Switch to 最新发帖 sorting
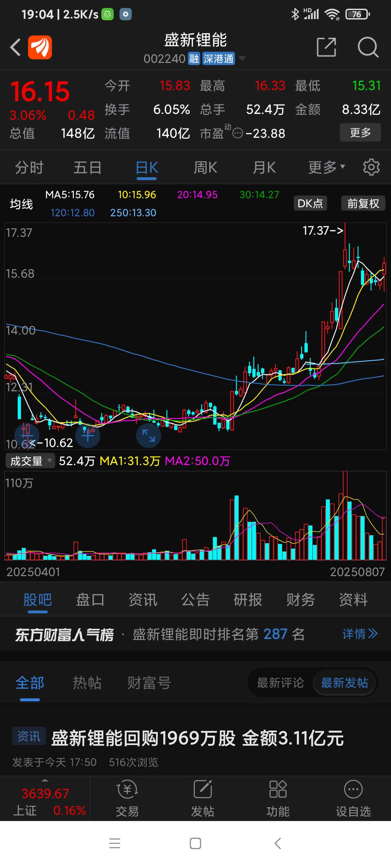This screenshot has width=391, height=868. tap(344, 683)
